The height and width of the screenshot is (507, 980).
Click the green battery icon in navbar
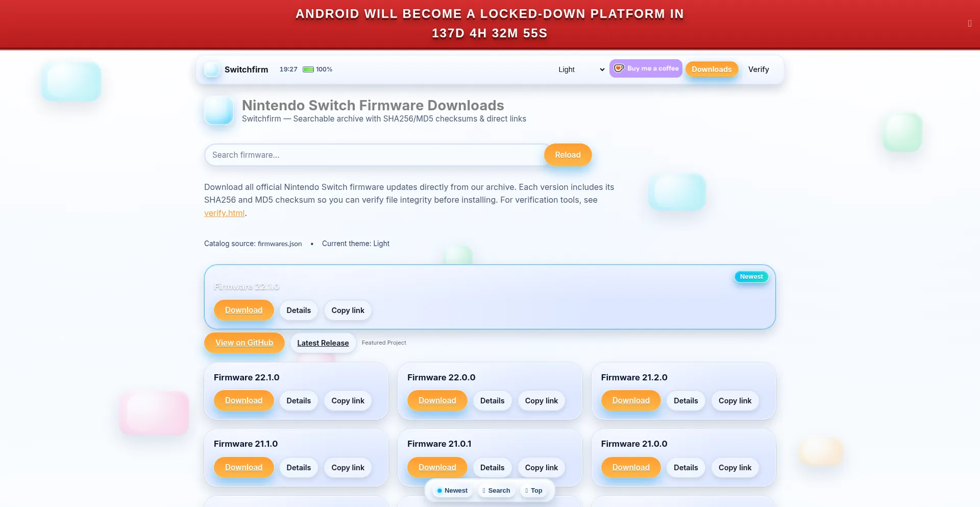point(308,69)
